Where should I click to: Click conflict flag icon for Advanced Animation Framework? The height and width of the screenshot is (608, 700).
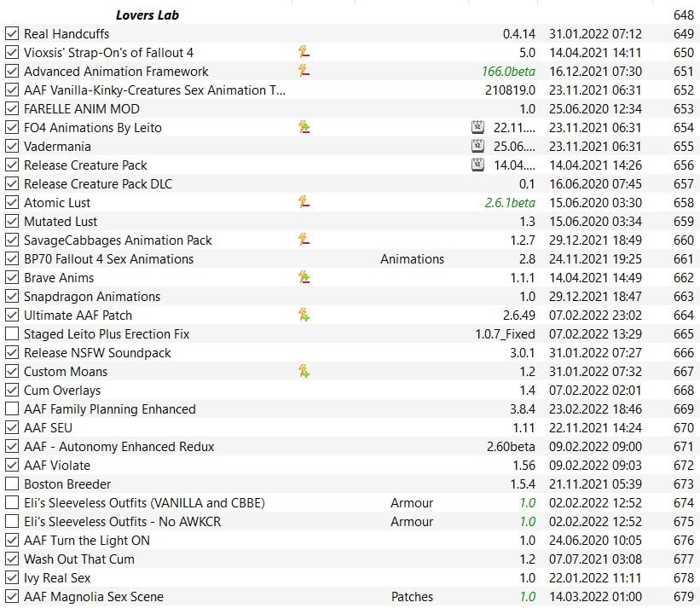[x=304, y=71]
